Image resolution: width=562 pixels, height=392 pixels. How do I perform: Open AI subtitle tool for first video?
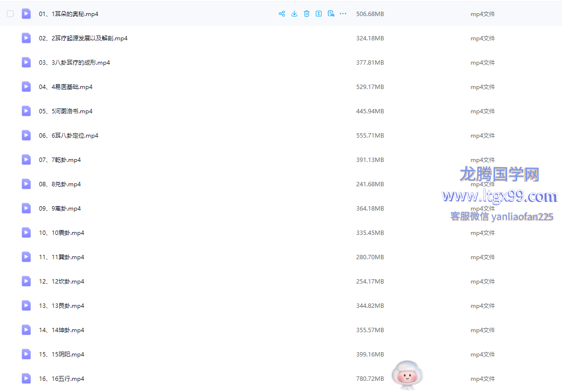[331, 14]
